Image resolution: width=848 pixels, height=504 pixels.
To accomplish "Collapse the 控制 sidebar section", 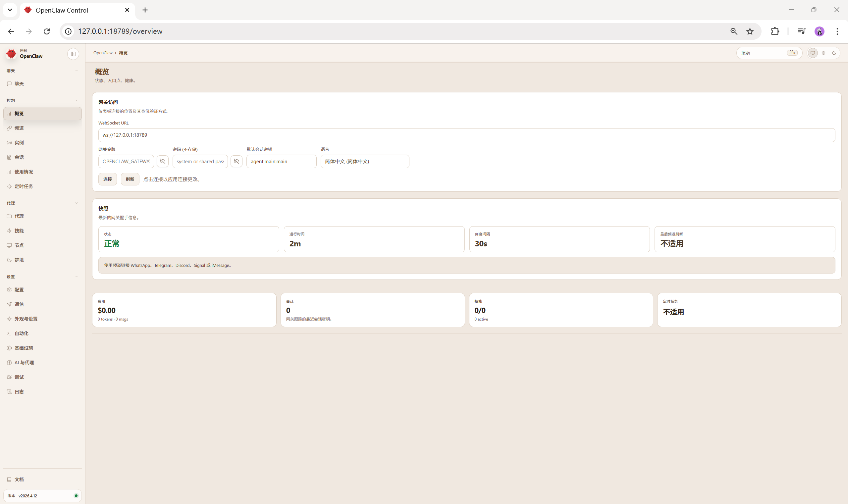I will pyautogui.click(x=76, y=101).
